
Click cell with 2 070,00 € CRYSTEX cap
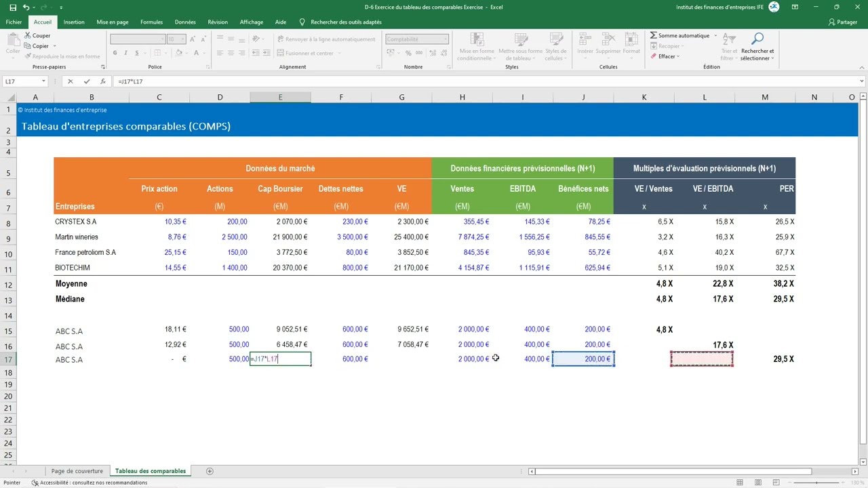(280, 222)
